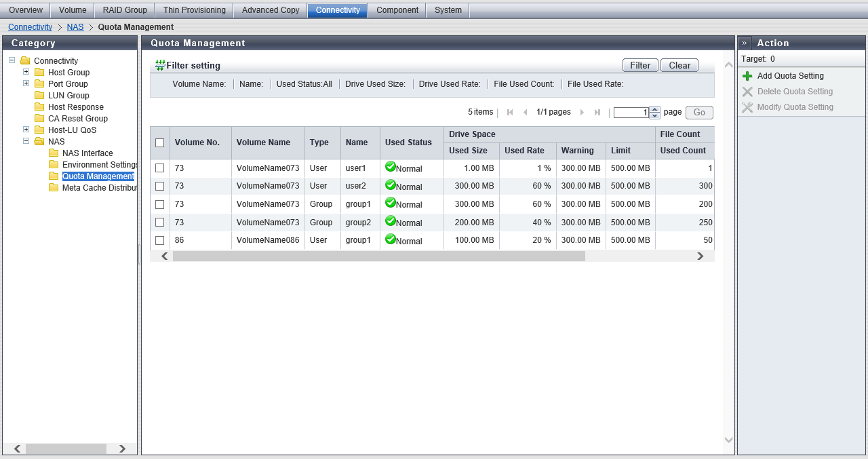
Task: Click the table's horizontal scrollbar right arrow
Action: (x=700, y=256)
